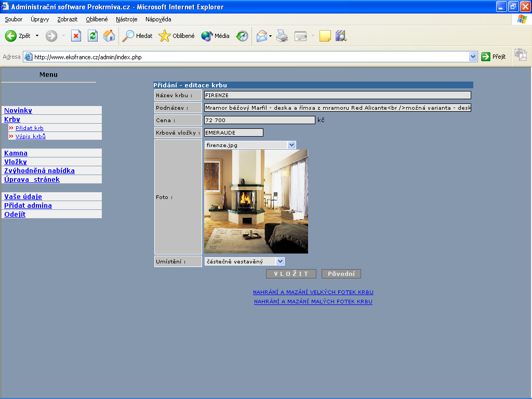Stop page loading with the red X icon
Image resolution: width=532 pixels, height=399 pixels.
(76, 36)
